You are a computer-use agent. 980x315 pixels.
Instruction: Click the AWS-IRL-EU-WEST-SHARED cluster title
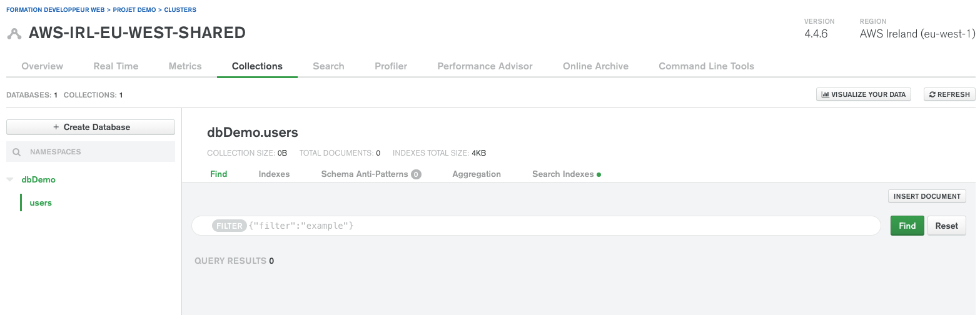pos(137,33)
